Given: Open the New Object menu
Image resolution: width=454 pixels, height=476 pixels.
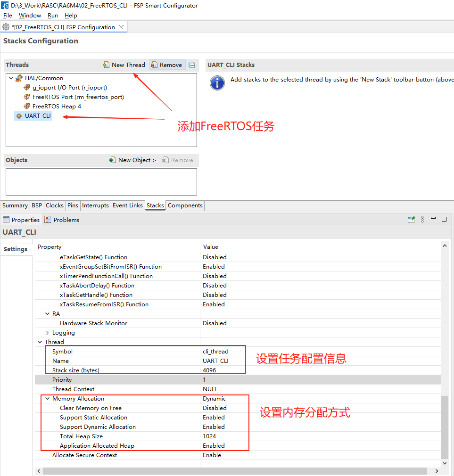Looking at the screenshot, I should click(132, 160).
